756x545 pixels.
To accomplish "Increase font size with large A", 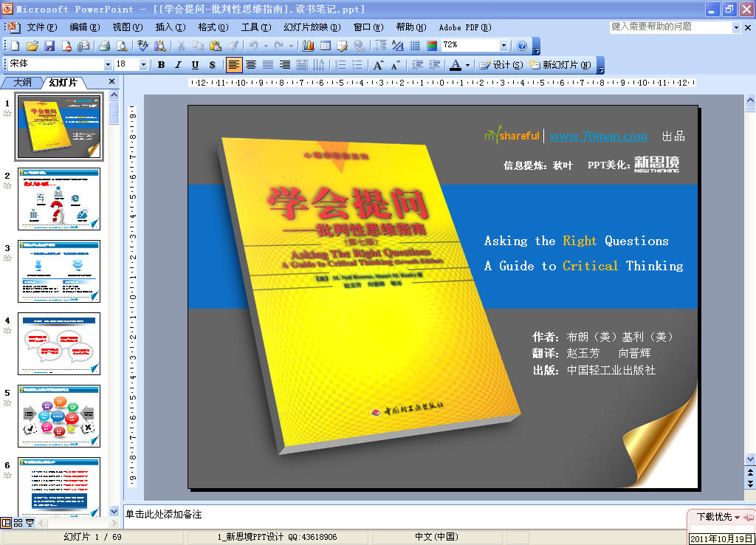I will (379, 65).
